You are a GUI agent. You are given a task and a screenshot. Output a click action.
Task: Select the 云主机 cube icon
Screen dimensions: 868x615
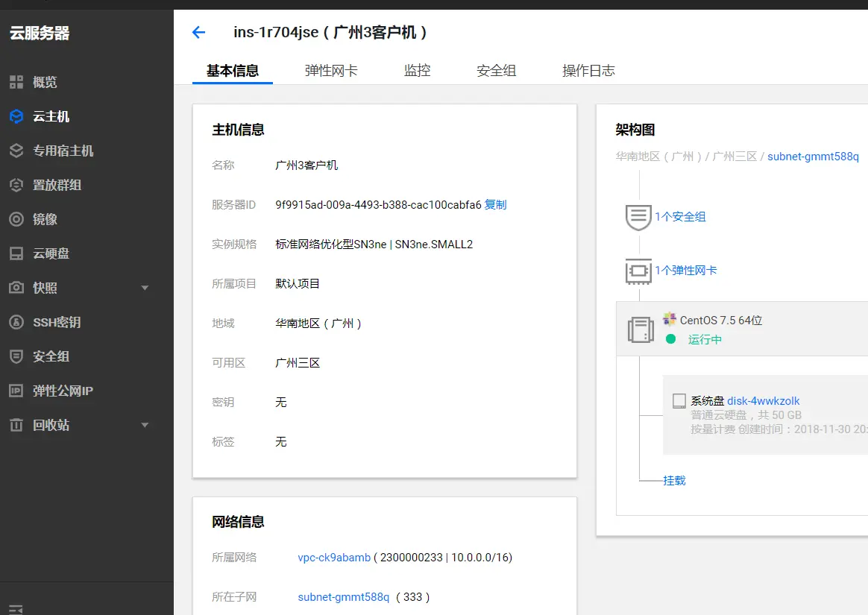click(x=16, y=116)
